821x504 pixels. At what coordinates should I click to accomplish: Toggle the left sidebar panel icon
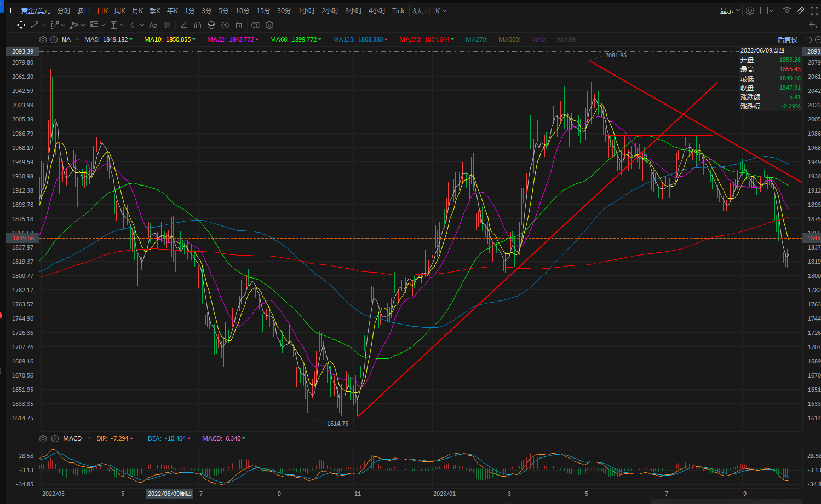pos(13,10)
